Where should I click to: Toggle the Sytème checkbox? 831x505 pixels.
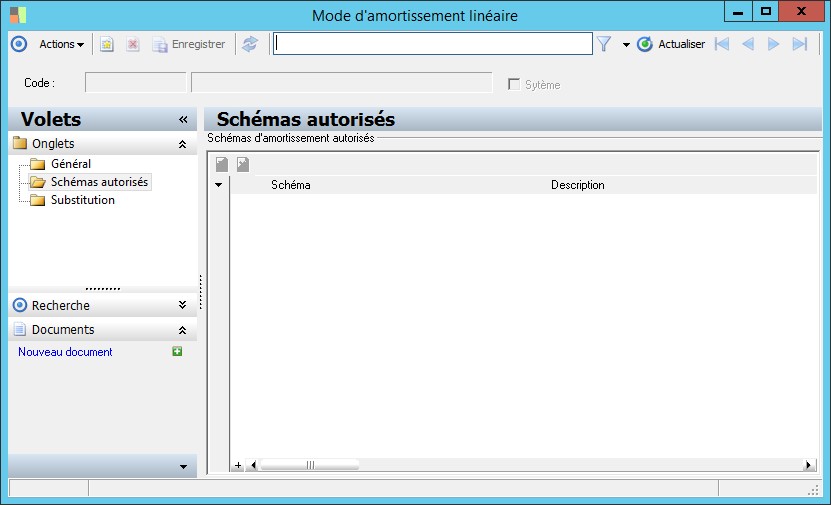(514, 84)
